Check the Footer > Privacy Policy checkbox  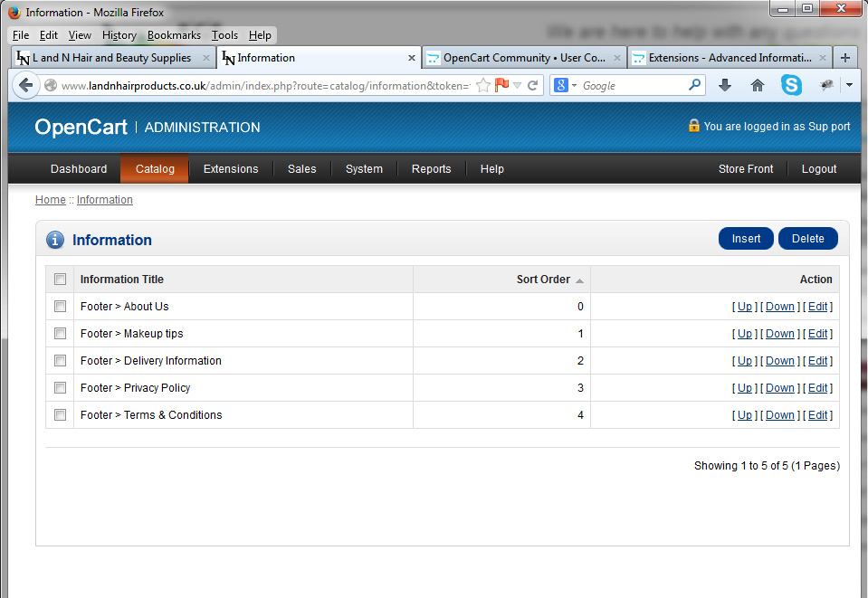pyautogui.click(x=61, y=388)
